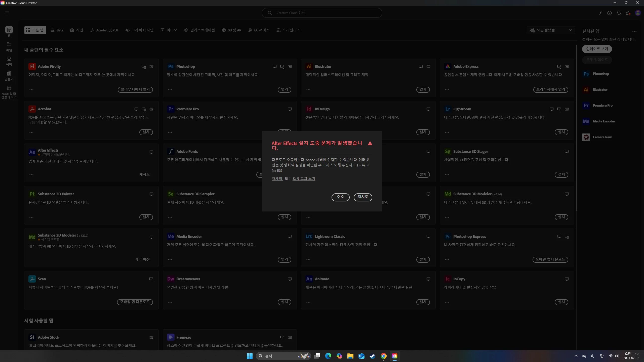Open the hamburger menu at top left
Viewport: 644px width, 362px height.
7,13
